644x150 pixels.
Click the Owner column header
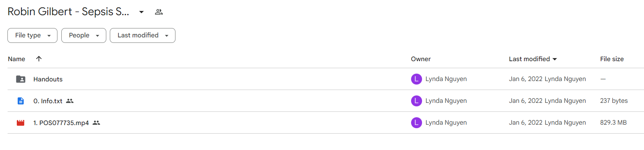(421, 59)
